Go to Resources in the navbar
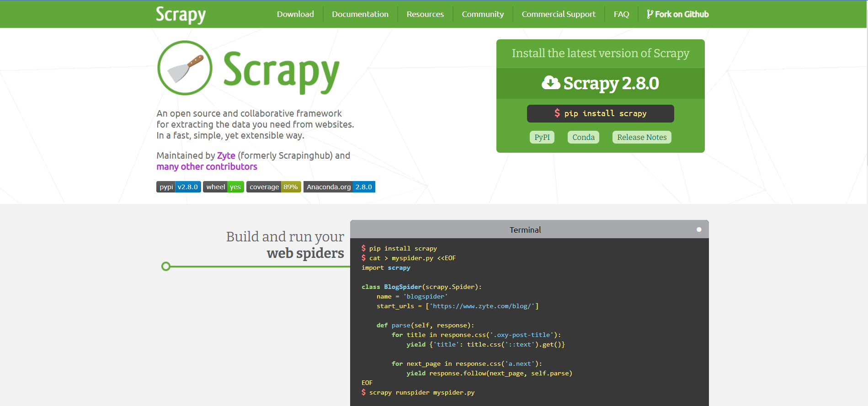 [425, 14]
